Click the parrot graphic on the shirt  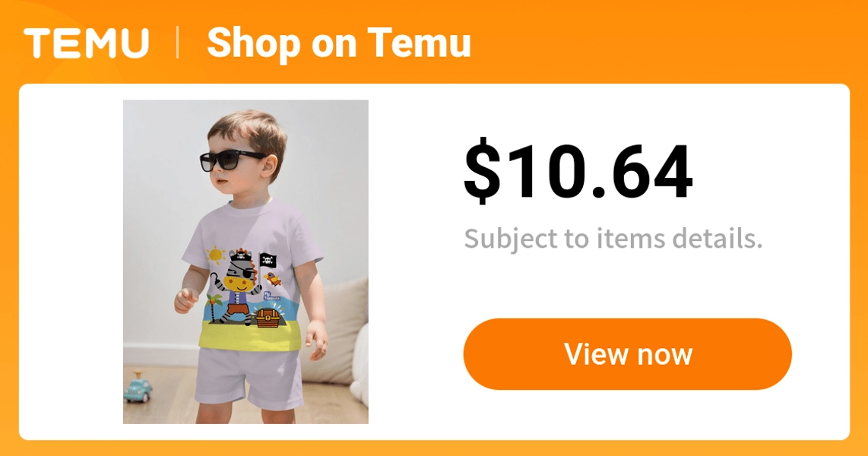[272, 278]
